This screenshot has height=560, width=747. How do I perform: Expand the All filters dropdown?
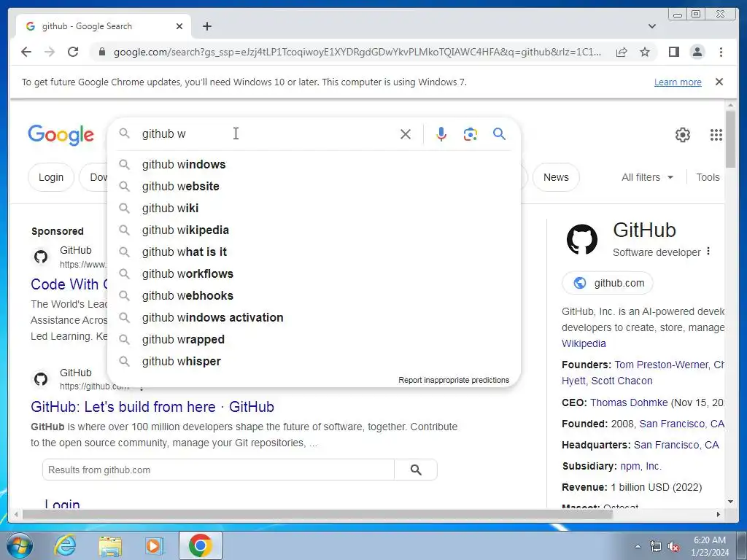click(647, 177)
